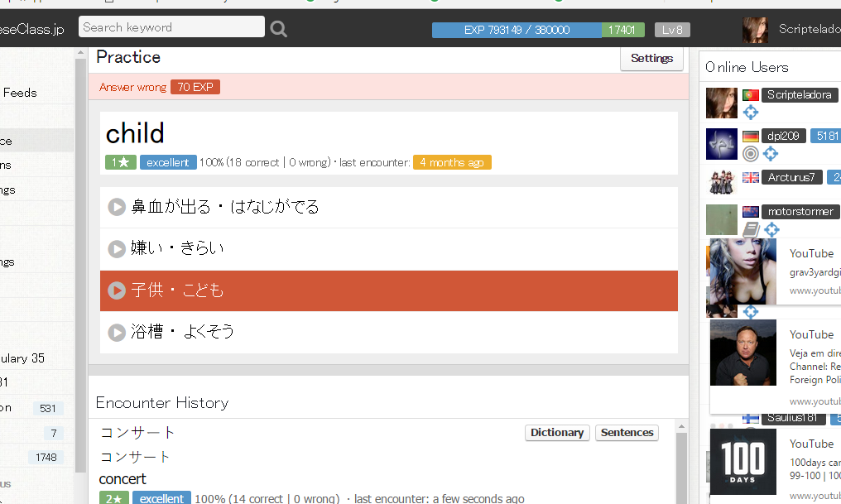Screen dimensions: 841x504
Task: Play audio for 嫌い・きらい answer
Action: 117,248
